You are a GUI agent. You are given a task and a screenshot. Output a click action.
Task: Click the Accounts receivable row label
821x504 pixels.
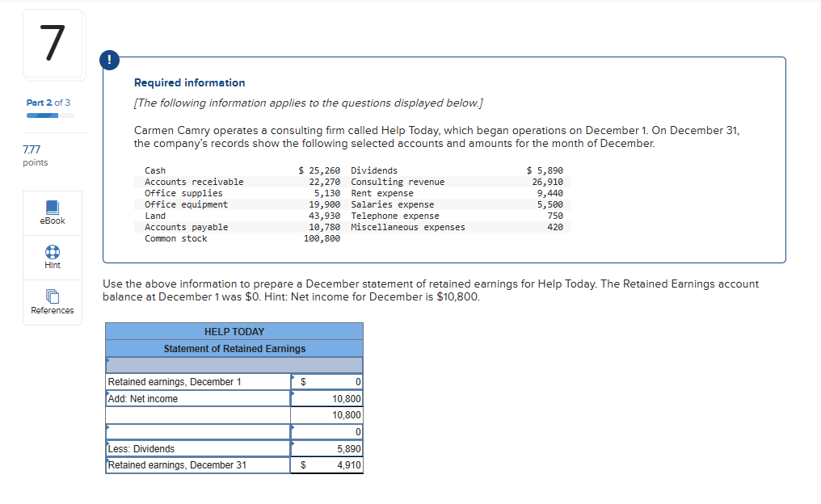click(194, 182)
